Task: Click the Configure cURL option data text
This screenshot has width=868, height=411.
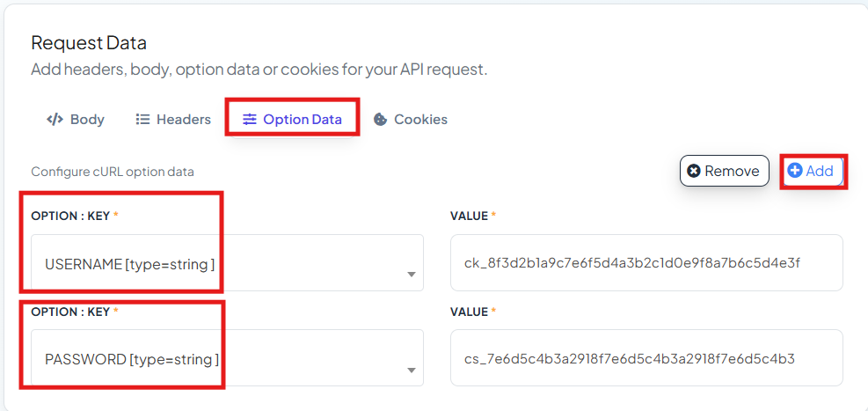Action: click(x=113, y=172)
